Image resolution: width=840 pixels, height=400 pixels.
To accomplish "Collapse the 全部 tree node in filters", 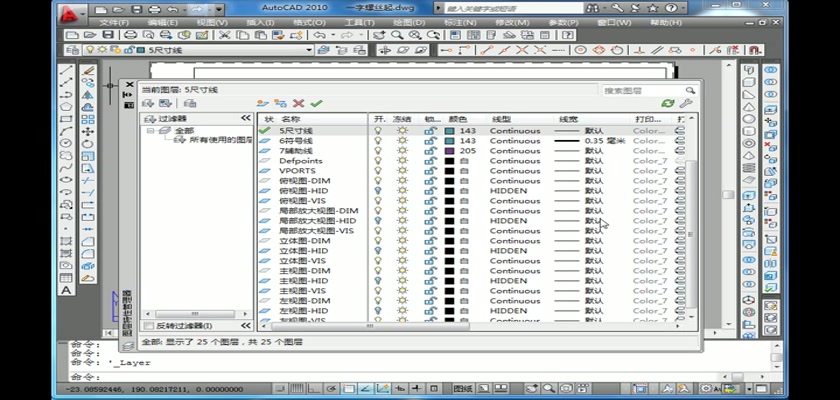I will pos(151,131).
